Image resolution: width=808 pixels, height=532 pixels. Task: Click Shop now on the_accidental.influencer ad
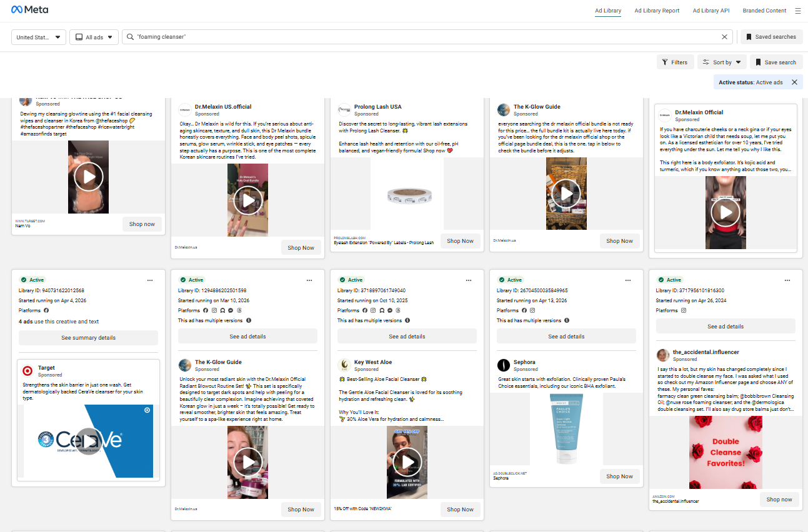[779, 500]
